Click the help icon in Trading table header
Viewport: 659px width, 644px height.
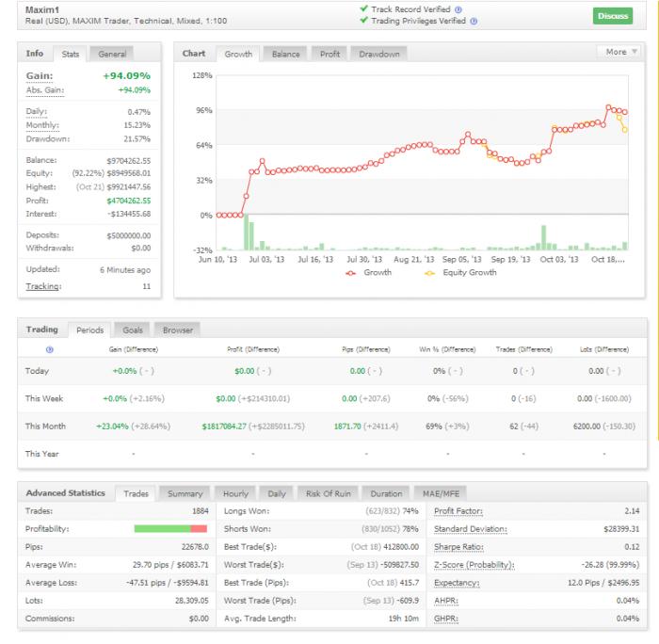[x=50, y=349]
